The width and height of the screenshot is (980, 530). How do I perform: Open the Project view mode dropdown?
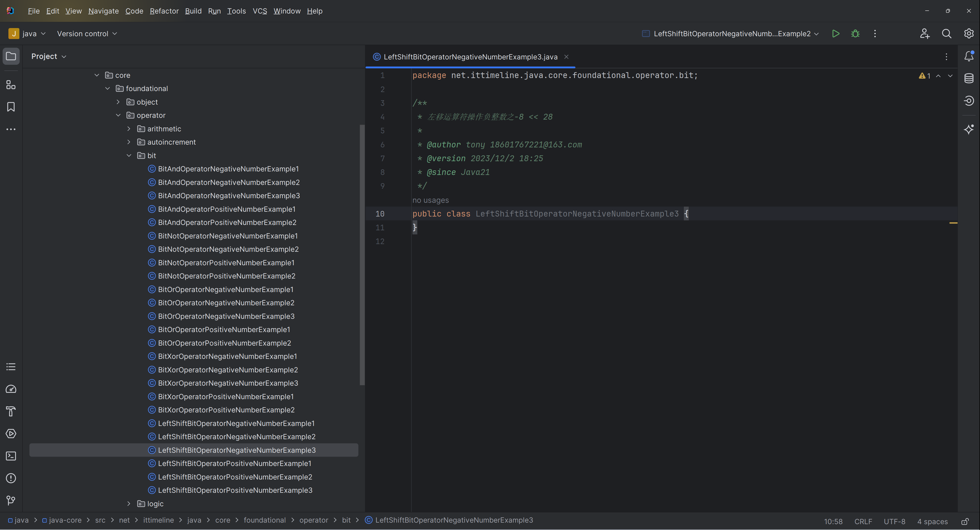(x=49, y=56)
